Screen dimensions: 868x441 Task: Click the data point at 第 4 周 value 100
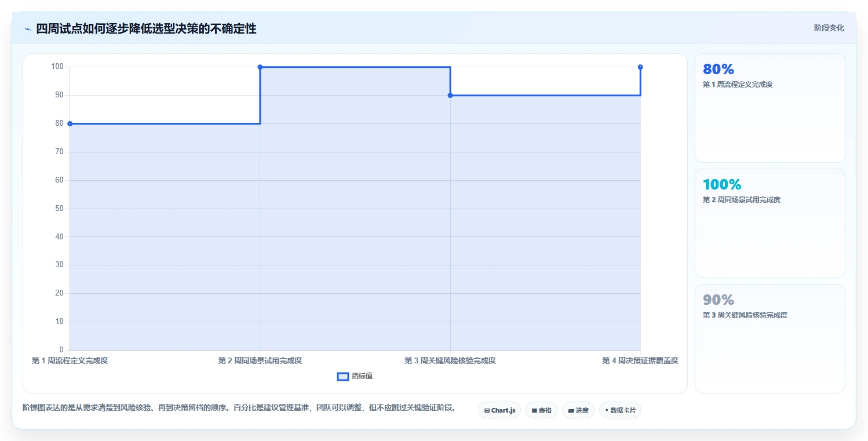(x=640, y=67)
